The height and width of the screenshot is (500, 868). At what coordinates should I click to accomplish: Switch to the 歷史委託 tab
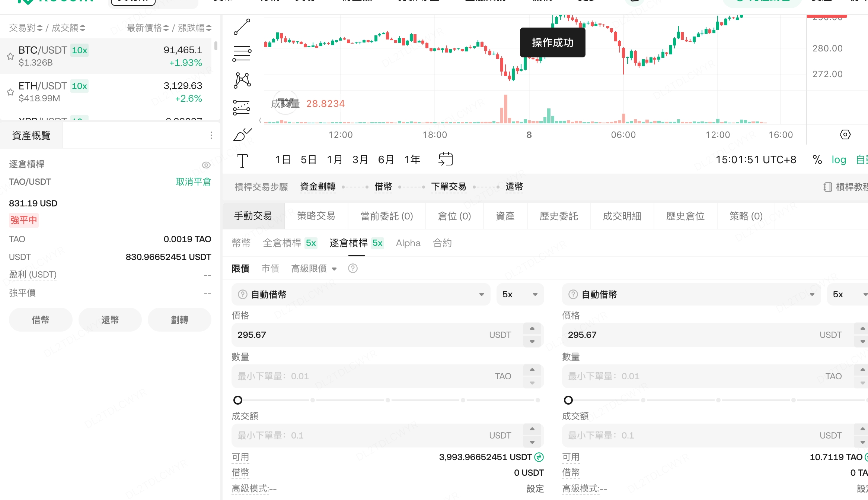(558, 216)
